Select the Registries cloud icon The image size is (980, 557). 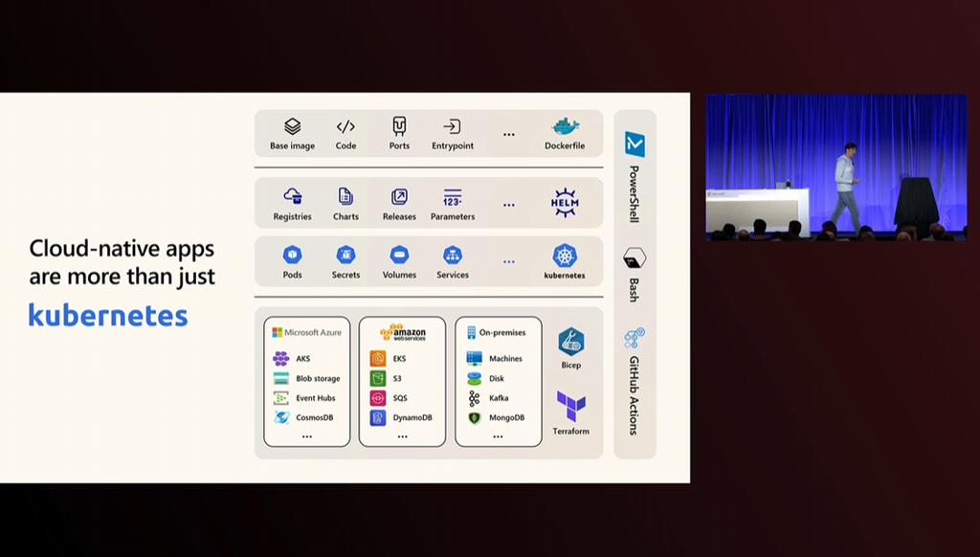pyautogui.click(x=293, y=196)
